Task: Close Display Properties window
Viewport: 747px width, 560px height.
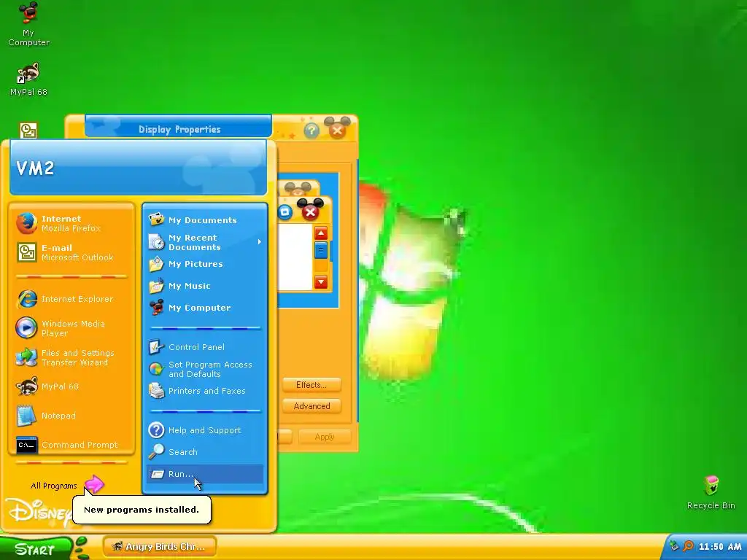Action: [337, 130]
